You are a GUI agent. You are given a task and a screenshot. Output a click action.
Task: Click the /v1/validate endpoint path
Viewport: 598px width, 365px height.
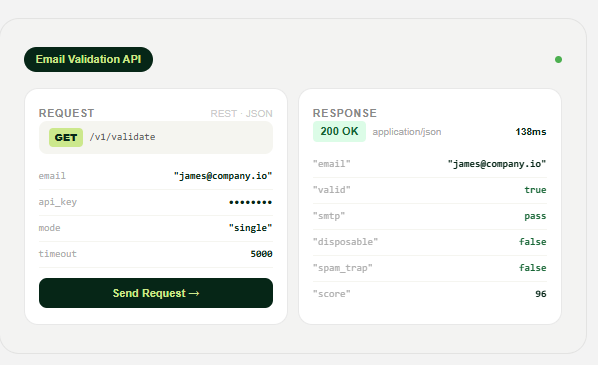[x=122, y=137]
